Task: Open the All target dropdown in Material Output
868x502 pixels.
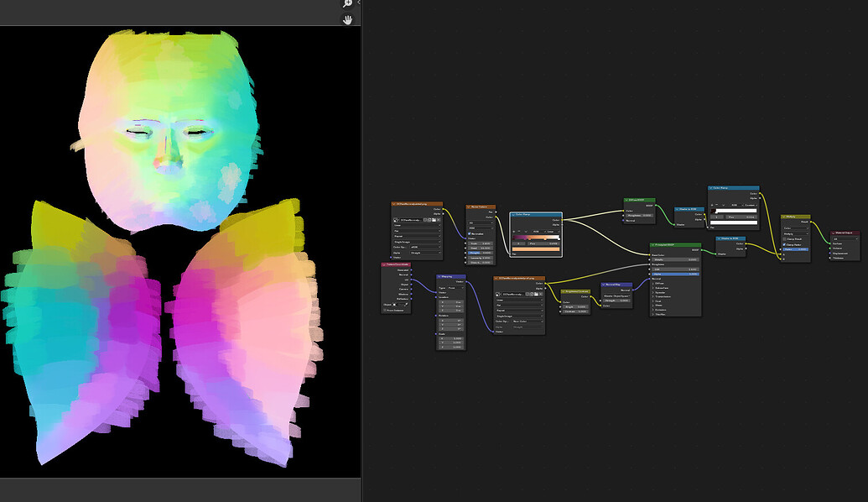Action: pos(845,238)
